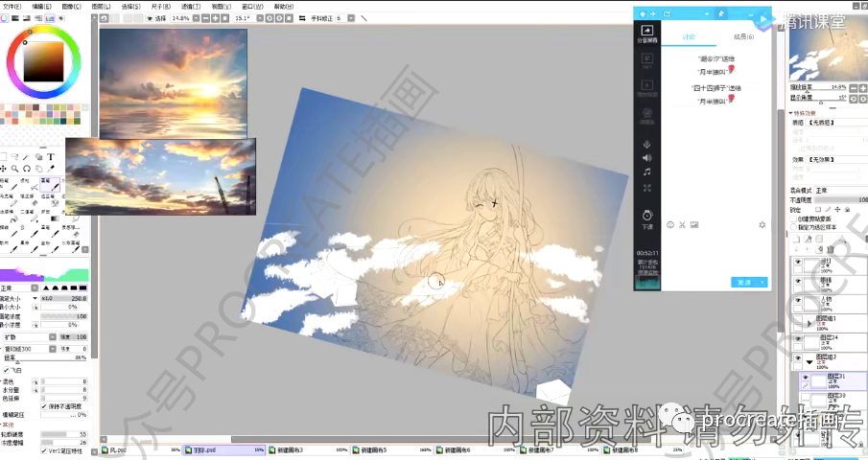Select the hand pan tool
This screenshot has height=460, width=868.
38,168
